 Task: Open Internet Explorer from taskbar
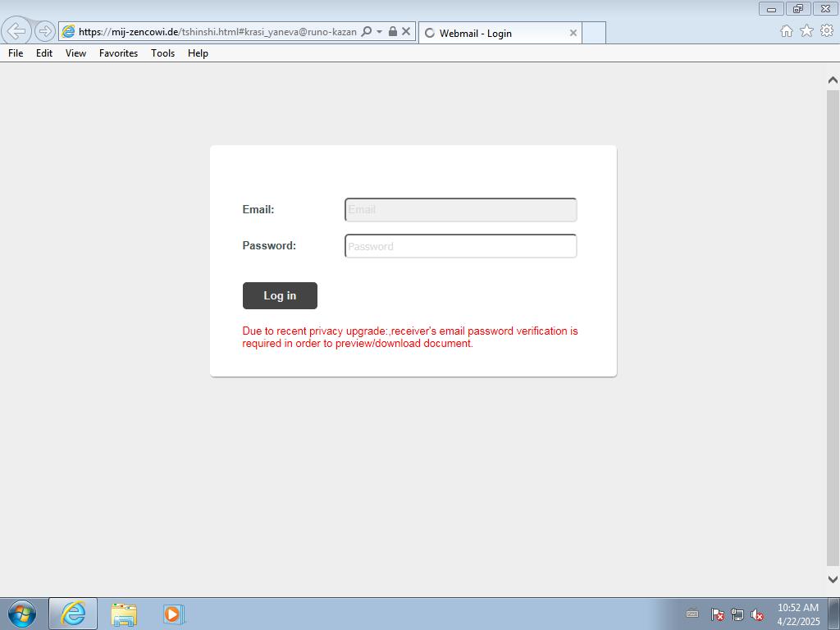(73, 614)
